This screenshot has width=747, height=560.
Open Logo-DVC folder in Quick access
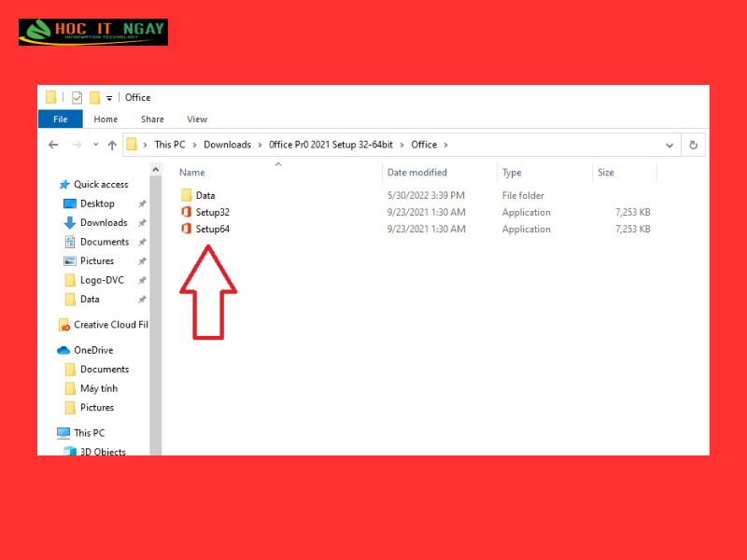(x=102, y=280)
